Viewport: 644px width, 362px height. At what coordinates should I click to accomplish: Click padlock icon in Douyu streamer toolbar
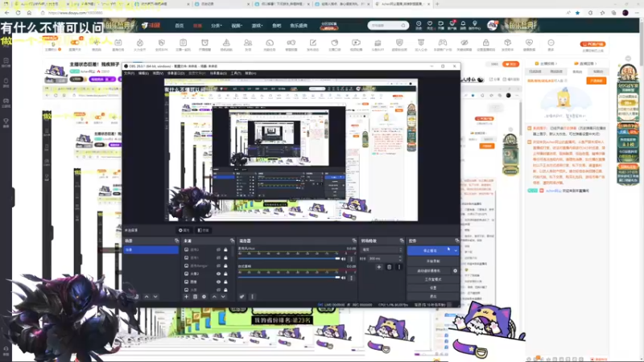(486, 43)
